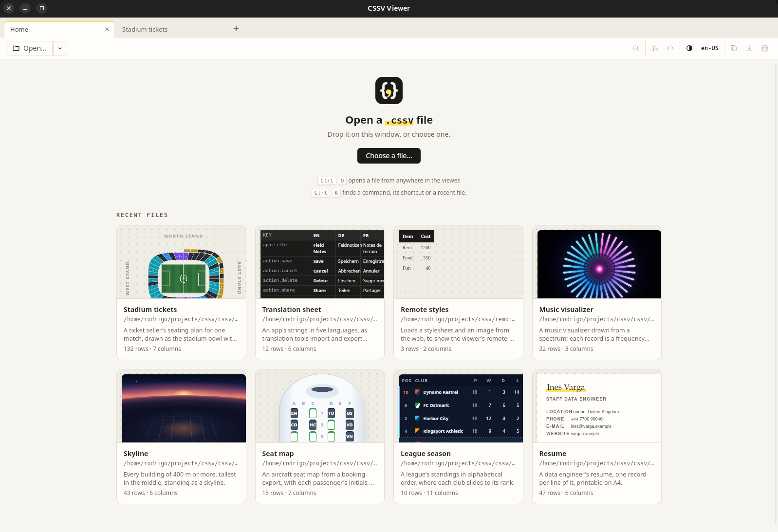This screenshot has height=532, width=778.
Task: Click the Remote styles file path
Action: point(458,319)
